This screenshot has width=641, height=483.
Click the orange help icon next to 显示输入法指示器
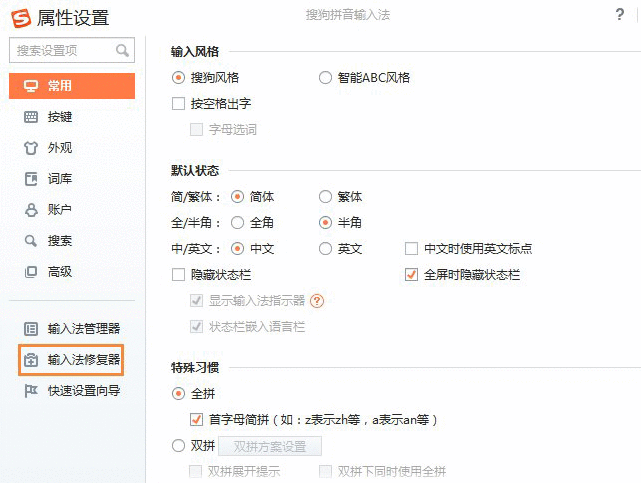pyautogui.click(x=317, y=301)
